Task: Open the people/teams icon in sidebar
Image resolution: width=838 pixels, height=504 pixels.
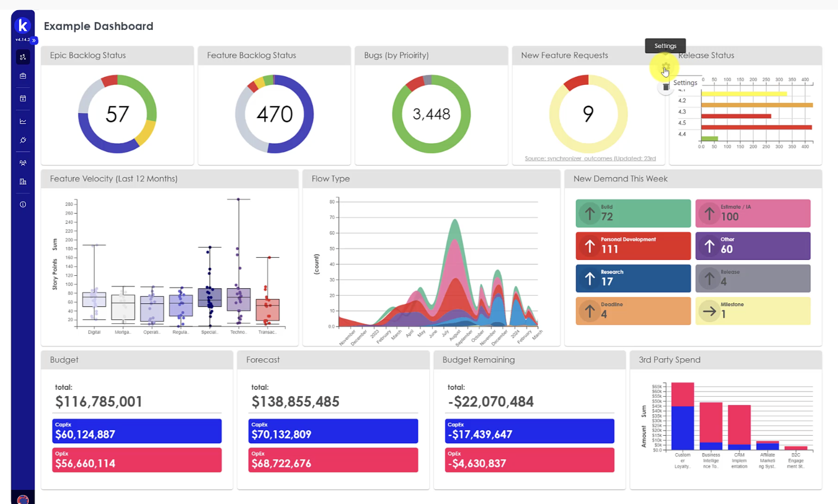Action: pos(23,163)
